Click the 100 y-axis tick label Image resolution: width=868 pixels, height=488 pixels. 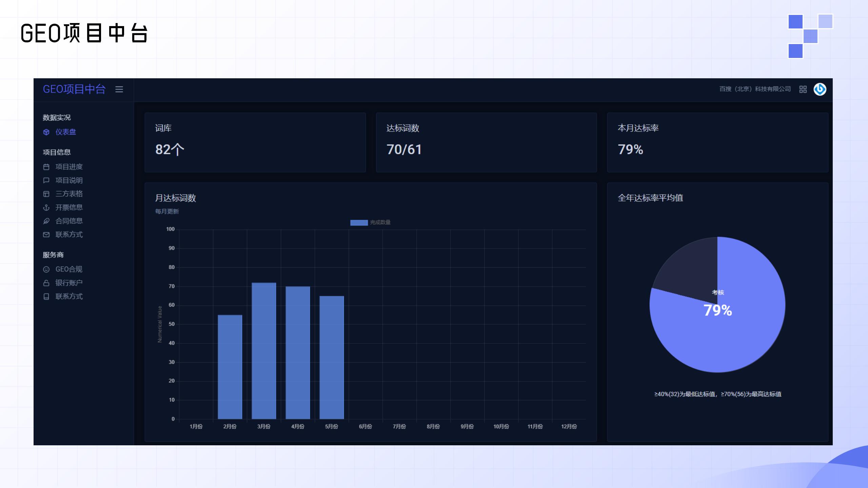point(170,229)
